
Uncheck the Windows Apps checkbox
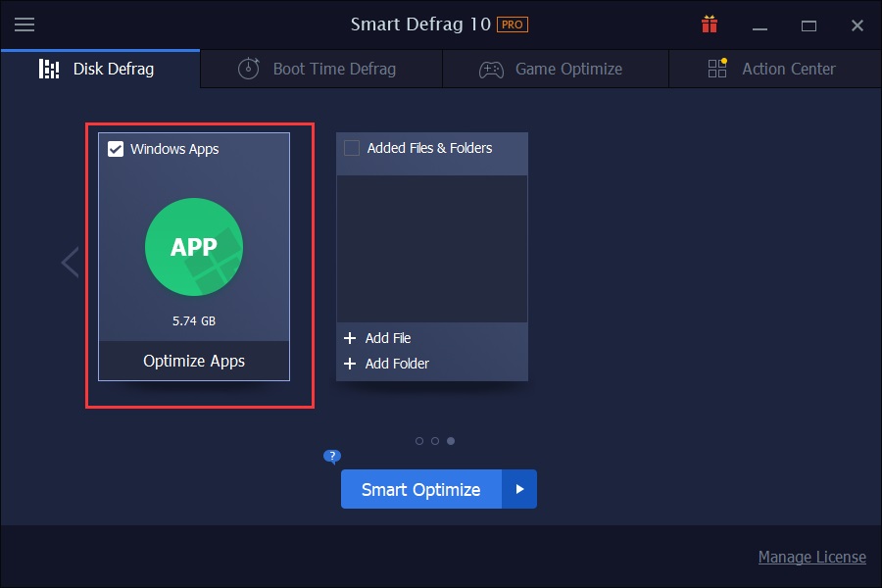coord(116,149)
